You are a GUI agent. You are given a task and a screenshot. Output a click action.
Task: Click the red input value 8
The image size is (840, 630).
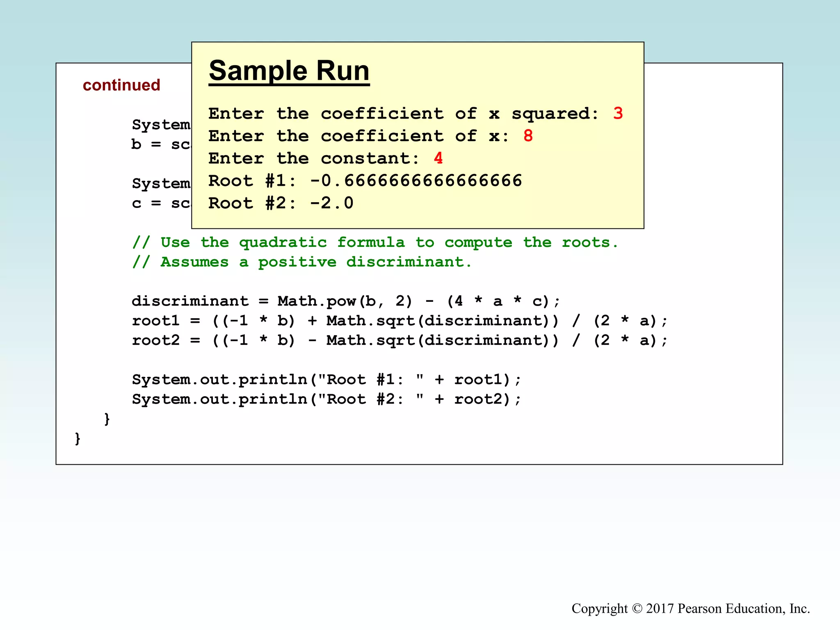pyautogui.click(x=528, y=136)
